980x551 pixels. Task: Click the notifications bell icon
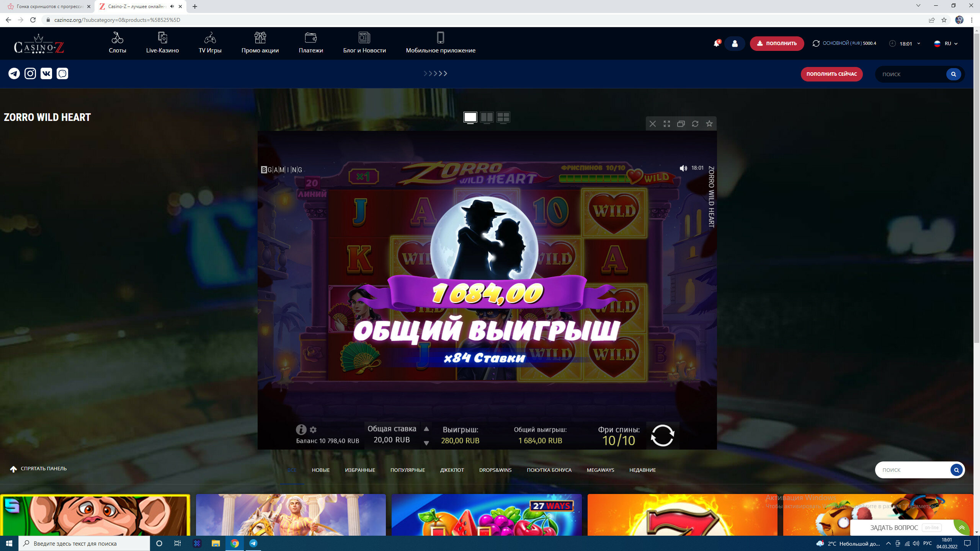pos(716,44)
